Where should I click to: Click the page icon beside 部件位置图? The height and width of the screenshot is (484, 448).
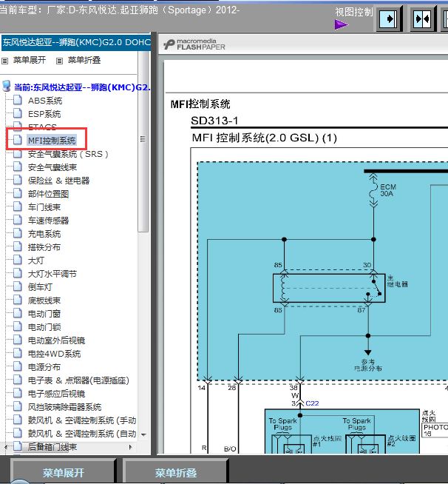(x=18, y=193)
